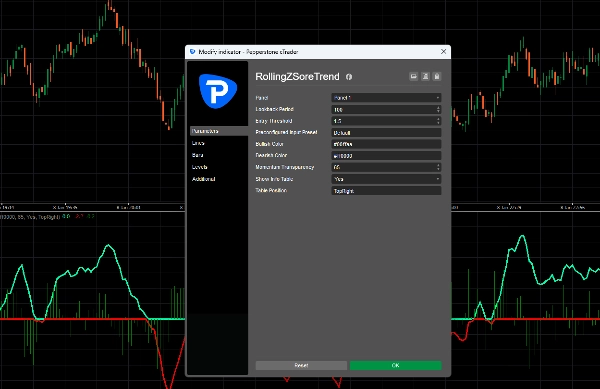Click the Table Position label
Screen dimensions: 600x389
tap(271, 190)
